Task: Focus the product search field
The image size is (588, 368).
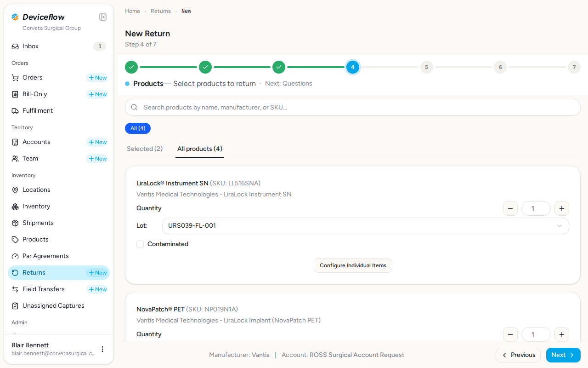Action: (353, 107)
